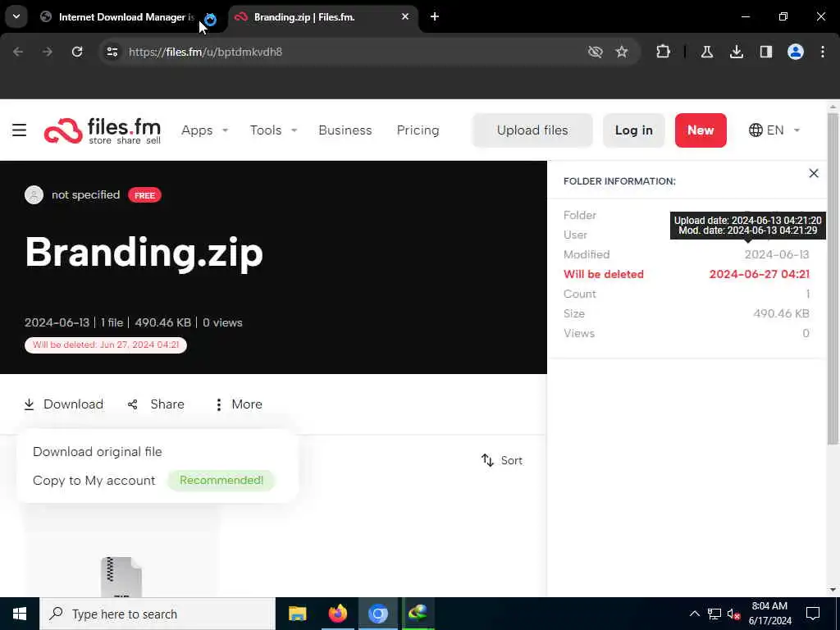This screenshot has height=630, width=840.
Task: Click the FREE badge
Action: pos(144,195)
